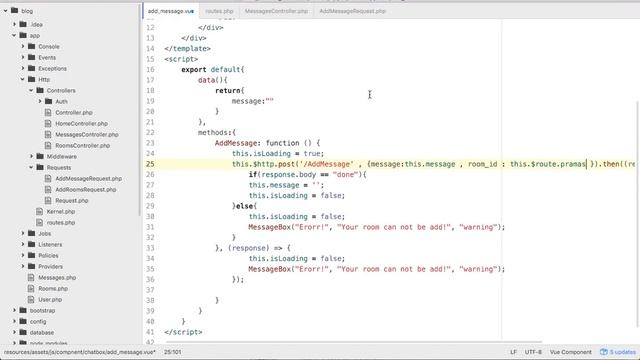The width and height of the screenshot is (640, 360).
Task: Open the Vue Component grammar selector
Action: [x=571, y=352]
